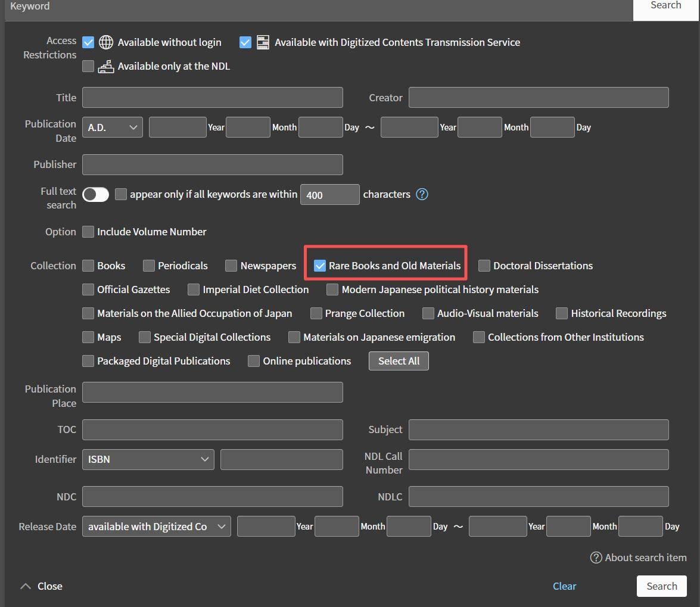Click the Digitized Contents Transmission Service icon
This screenshot has height=607, width=700.
point(263,42)
